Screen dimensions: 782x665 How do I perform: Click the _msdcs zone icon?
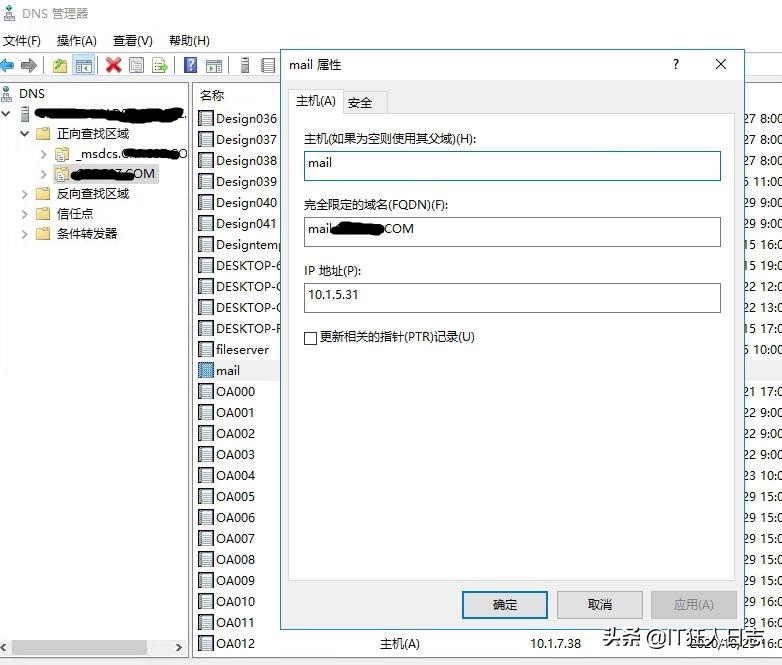pyautogui.click(x=62, y=155)
